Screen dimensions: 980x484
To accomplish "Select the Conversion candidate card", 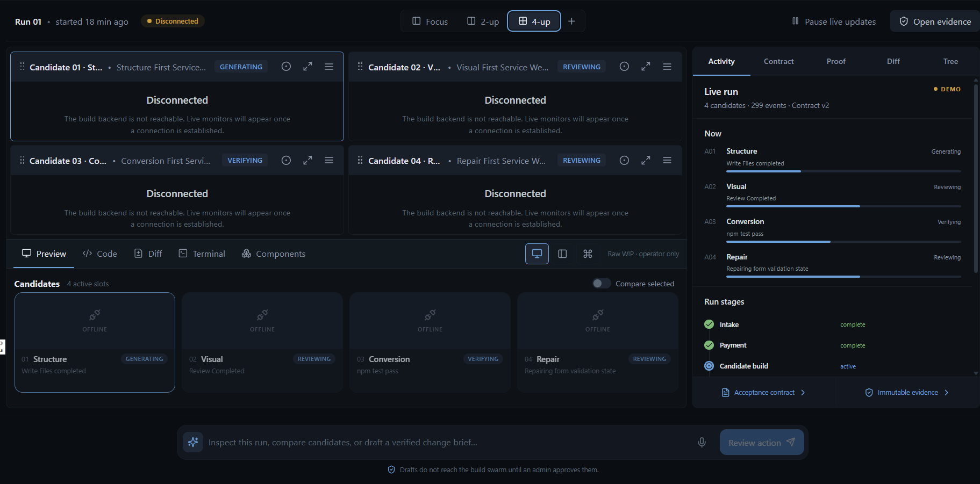I will tap(430, 342).
